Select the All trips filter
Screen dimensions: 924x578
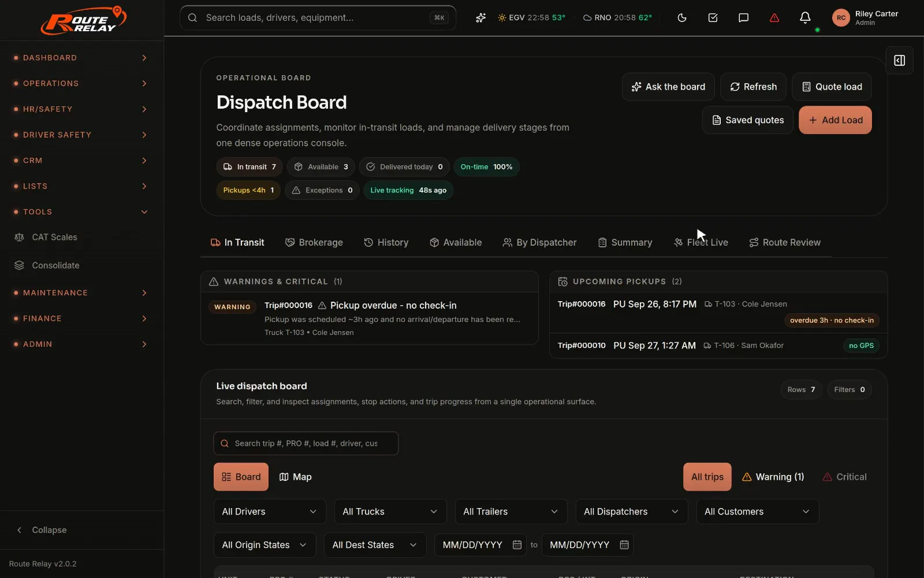pos(707,477)
